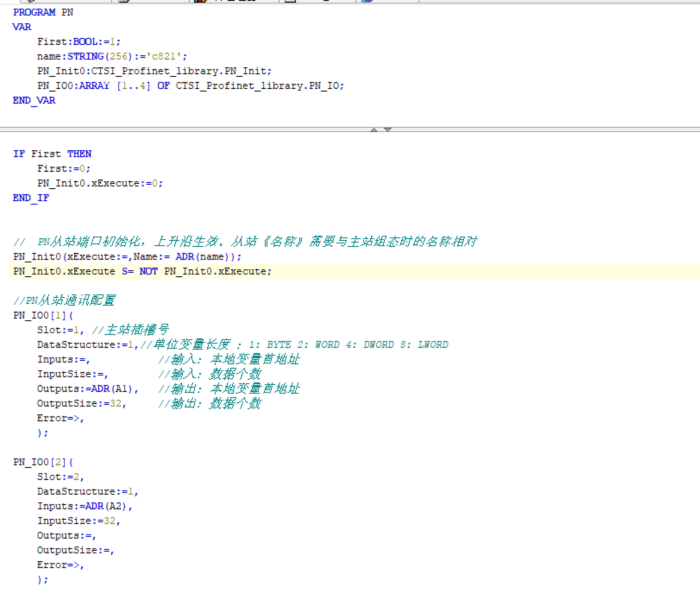Click the 'Error=>,' line in PN_IO0[1]
Viewport: 700px width, 603px height.
click(x=61, y=418)
